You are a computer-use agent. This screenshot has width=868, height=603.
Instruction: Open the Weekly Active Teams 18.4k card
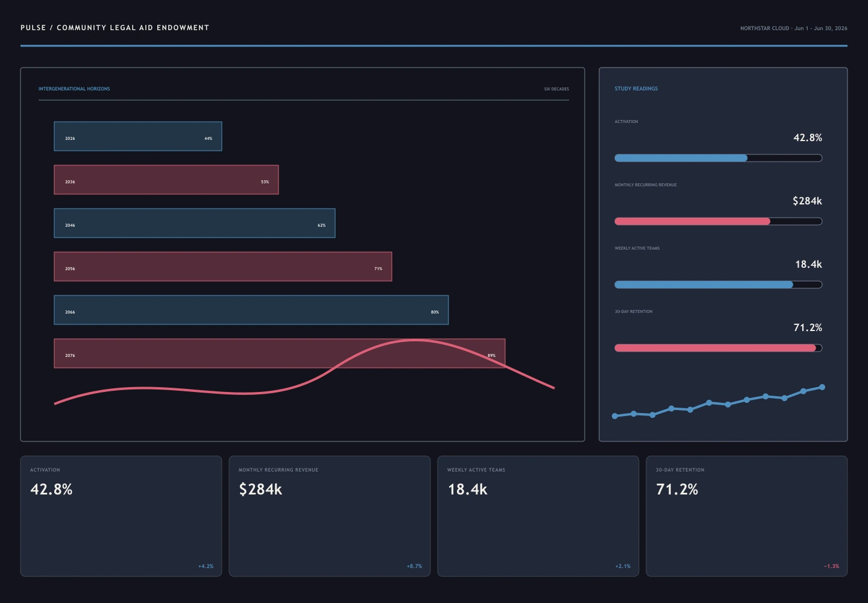pyautogui.click(x=538, y=516)
